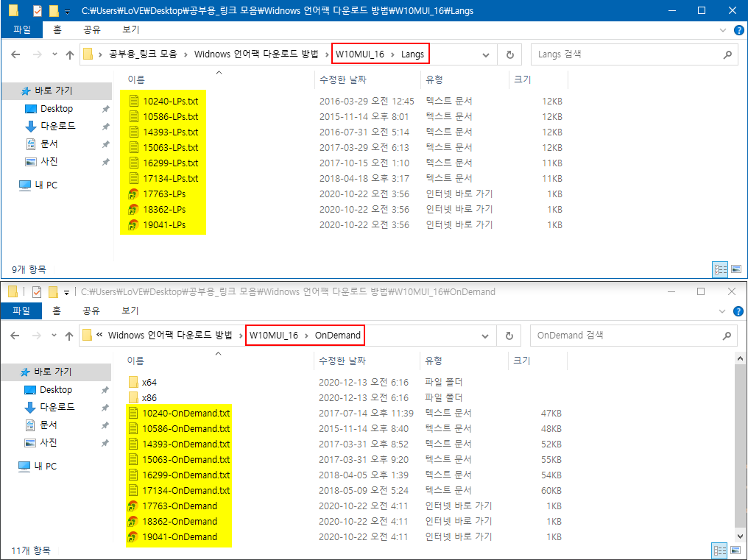The image size is (748, 560).
Task: Switch OnDemand window to details view
Action: point(719,551)
